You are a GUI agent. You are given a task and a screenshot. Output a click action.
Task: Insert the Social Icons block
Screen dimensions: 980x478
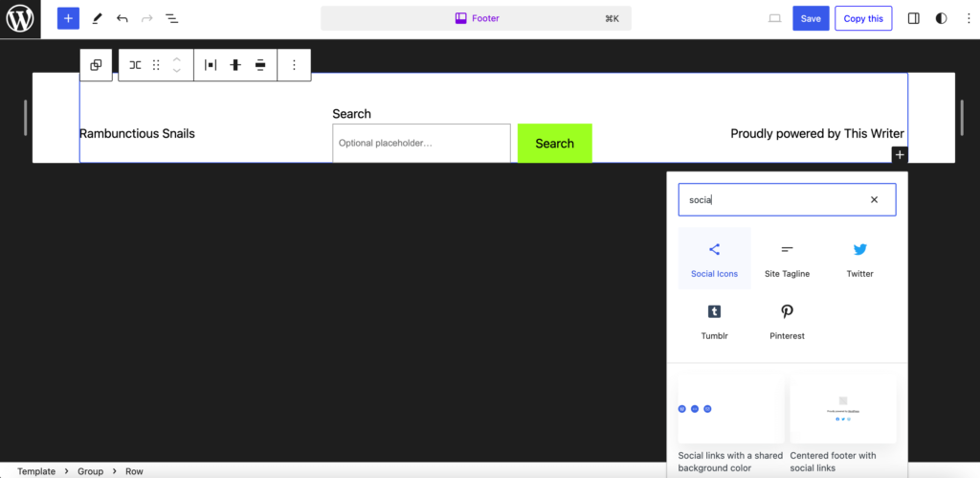pyautogui.click(x=714, y=259)
